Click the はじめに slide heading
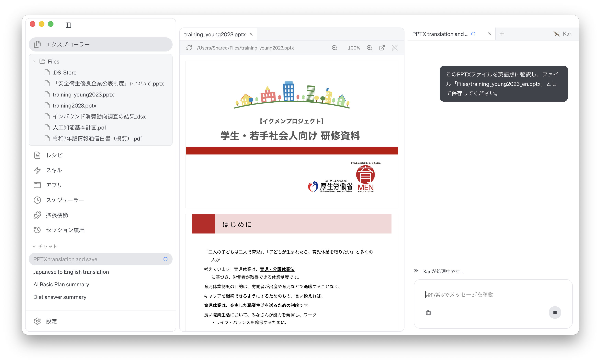The image size is (601, 364). point(237,224)
